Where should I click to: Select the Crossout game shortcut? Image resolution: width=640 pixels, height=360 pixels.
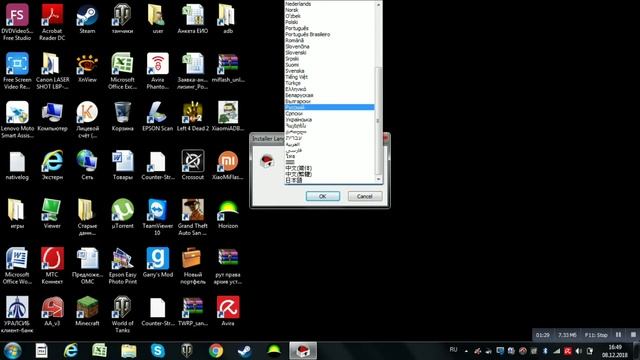click(x=193, y=165)
